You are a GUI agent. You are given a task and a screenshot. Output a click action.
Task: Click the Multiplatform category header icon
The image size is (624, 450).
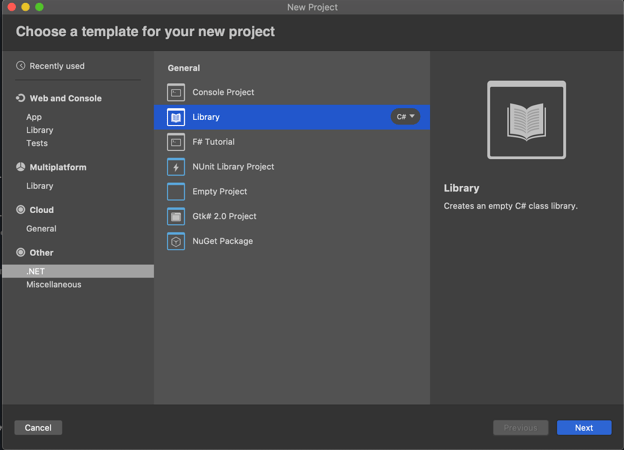tap(21, 168)
